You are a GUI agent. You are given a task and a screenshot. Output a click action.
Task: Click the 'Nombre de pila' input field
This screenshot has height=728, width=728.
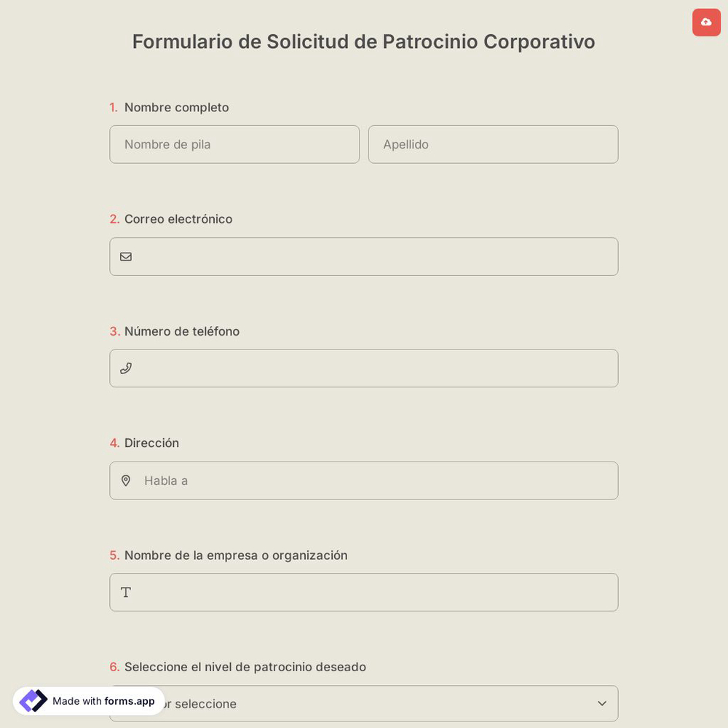tap(234, 144)
